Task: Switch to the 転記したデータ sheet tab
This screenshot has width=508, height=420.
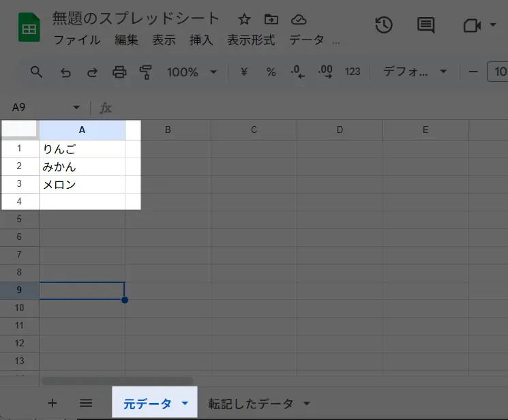Action: pyautogui.click(x=250, y=404)
